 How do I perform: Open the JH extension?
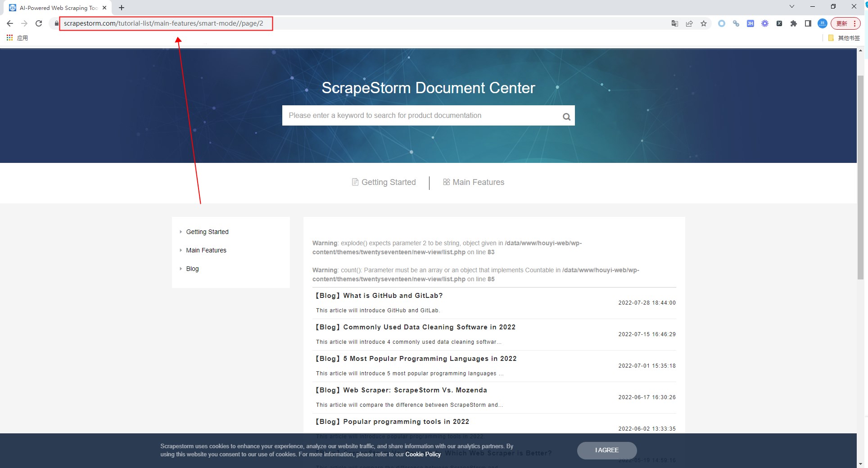(x=750, y=23)
